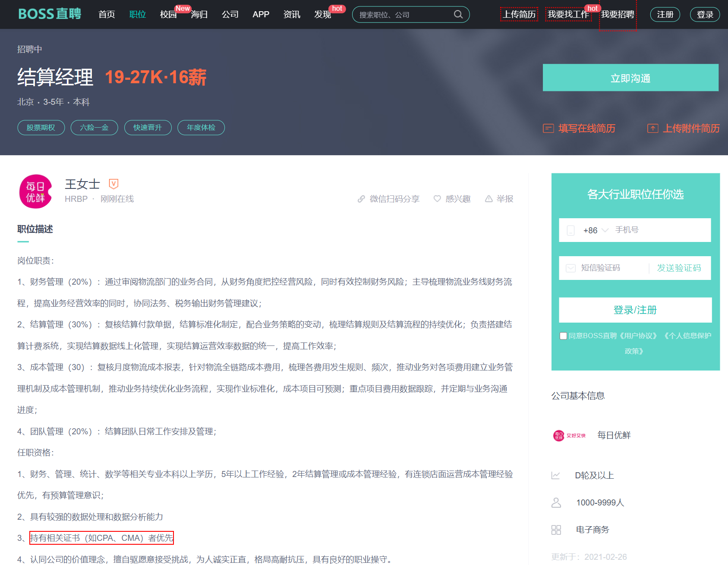Screen dimensions: 728x565
Task: Click the 电子商务 industry text
Action: pos(592,530)
